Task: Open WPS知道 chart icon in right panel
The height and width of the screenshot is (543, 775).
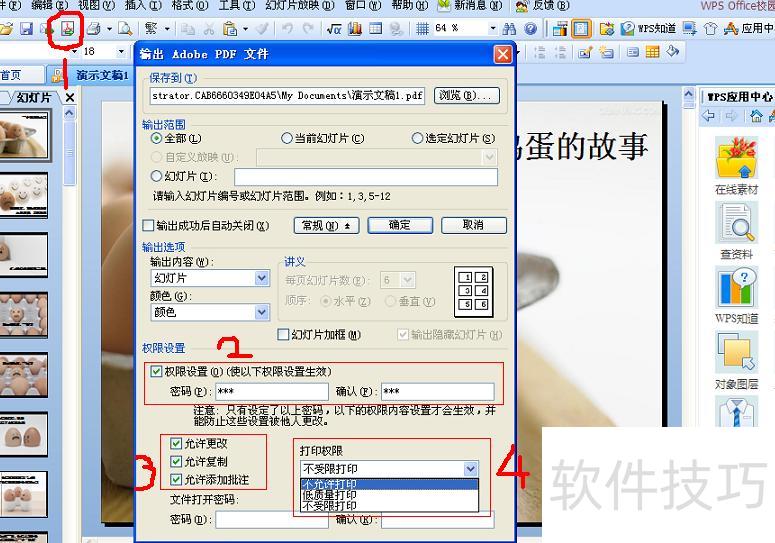Action: (x=736, y=295)
